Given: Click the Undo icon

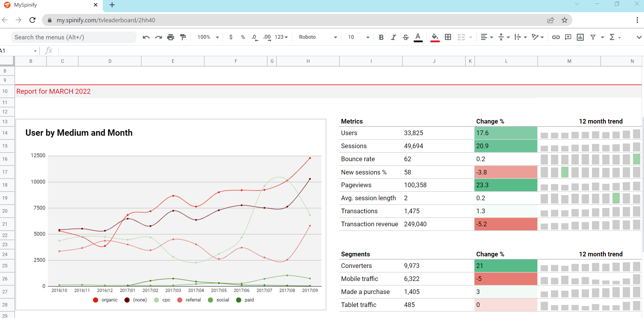Looking at the screenshot, I should [146, 37].
